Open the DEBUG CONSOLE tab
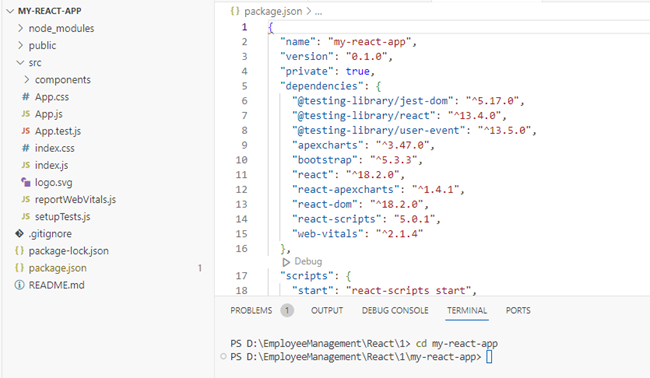 395,310
